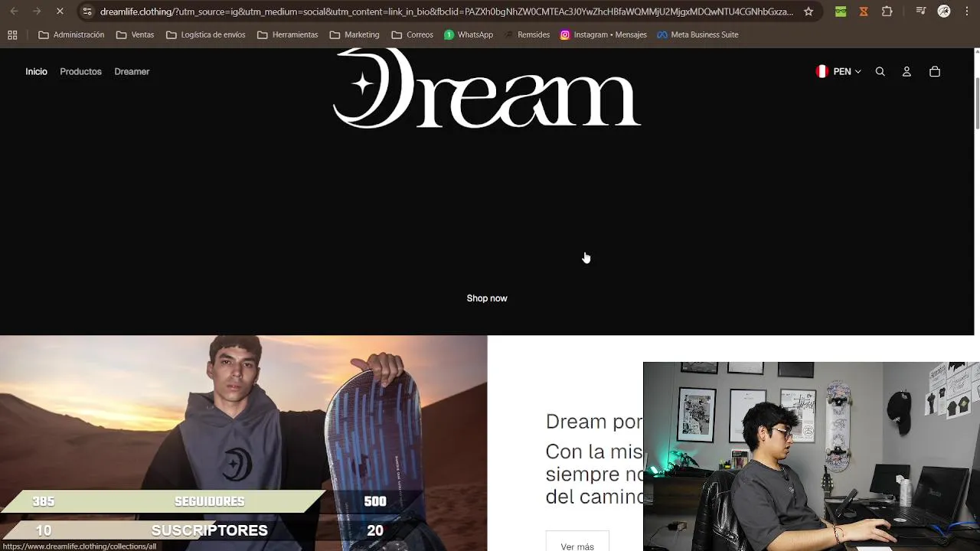Open the Meta Business Suite bookmark
980x551 pixels.
point(697,34)
